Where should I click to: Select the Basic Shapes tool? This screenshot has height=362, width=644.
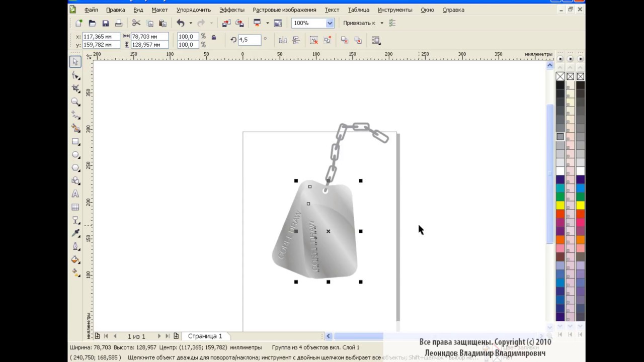tap(75, 180)
